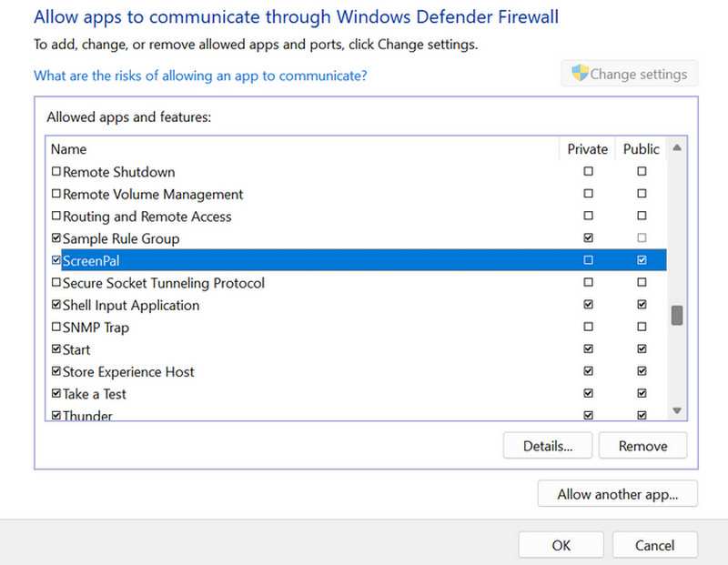Enable Secure Socket Tunneling Protocol checkbox
Viewport: 728px width, 565px height.
coord(56,283)
